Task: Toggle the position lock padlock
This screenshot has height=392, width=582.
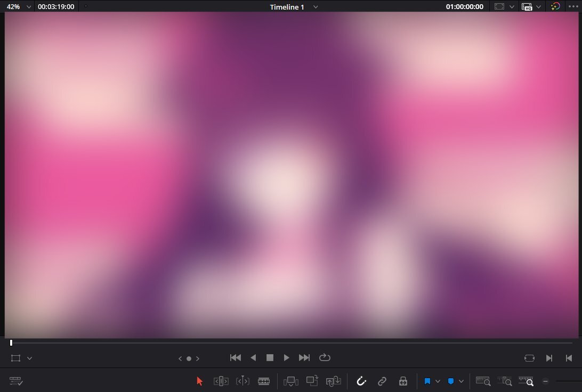Action: coord(403,381)
